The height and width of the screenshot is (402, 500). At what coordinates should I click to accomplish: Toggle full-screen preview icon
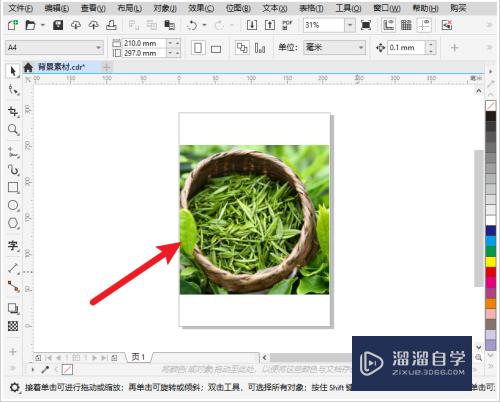click(x=366, y=25)
